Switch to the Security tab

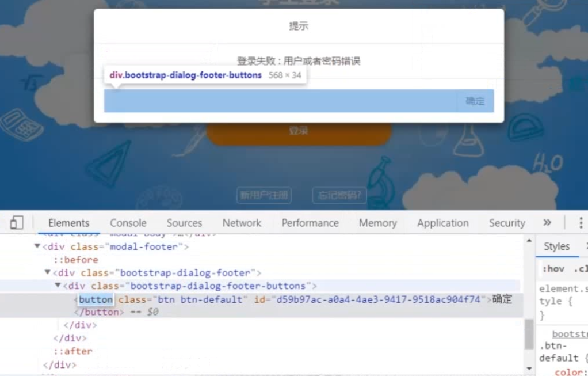(506, 223)
